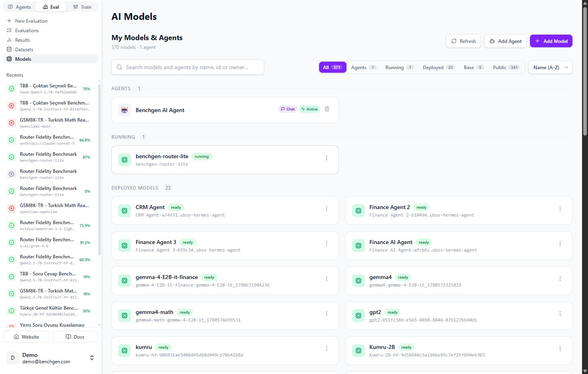588x374 pixels.
Task: Click the user avatar letter D
Action: point(13,358)
